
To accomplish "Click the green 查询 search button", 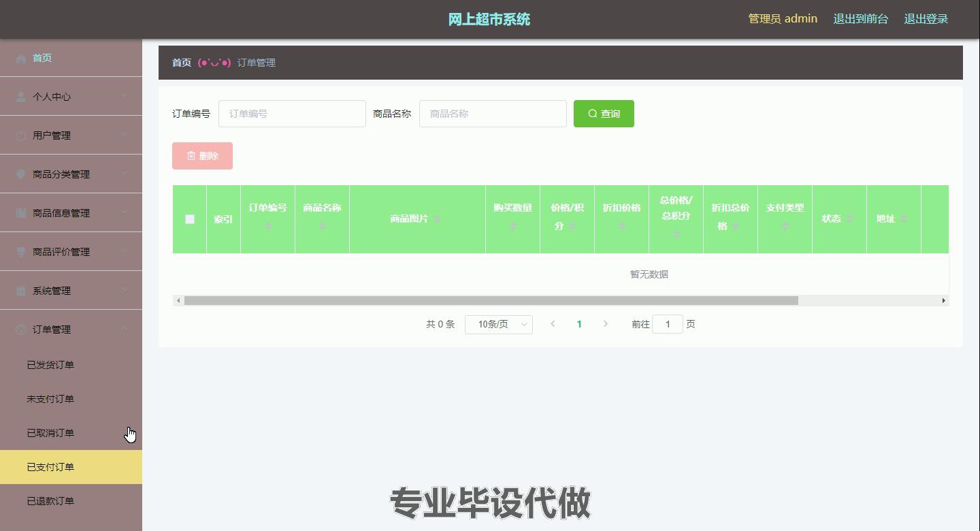I will click(604, 114).
